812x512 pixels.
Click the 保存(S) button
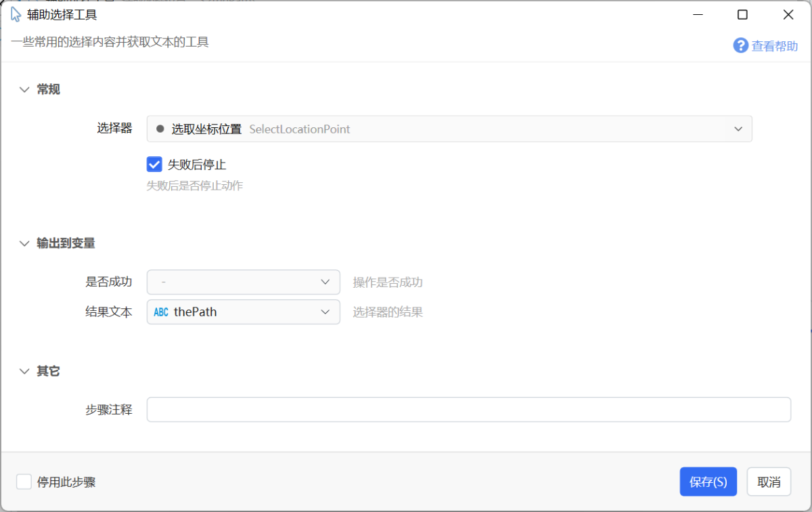708,482
